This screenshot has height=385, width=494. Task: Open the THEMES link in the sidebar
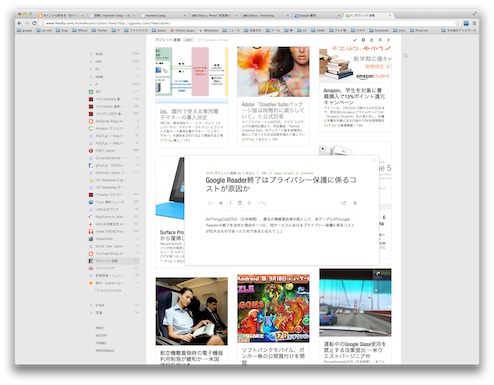[101, 343]
